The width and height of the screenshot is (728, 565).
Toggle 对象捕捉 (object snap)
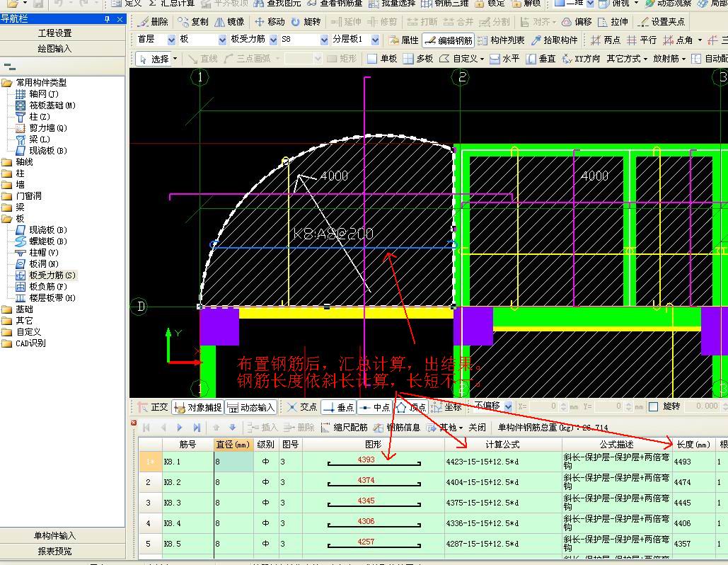pyautogui.click(x=198, y=407)
